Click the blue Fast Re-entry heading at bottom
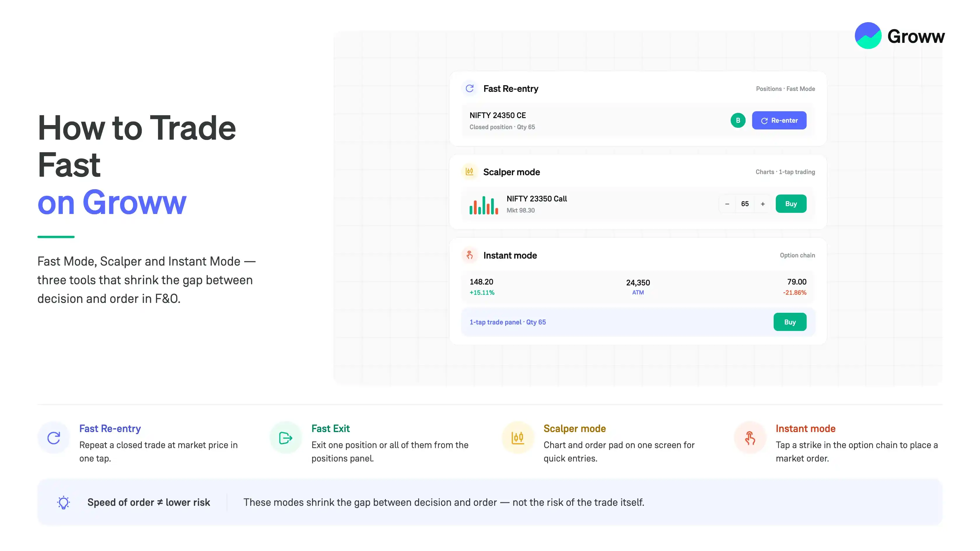This screenshot has width=980, height=551. pyautogui.click(x=110, y=429)
